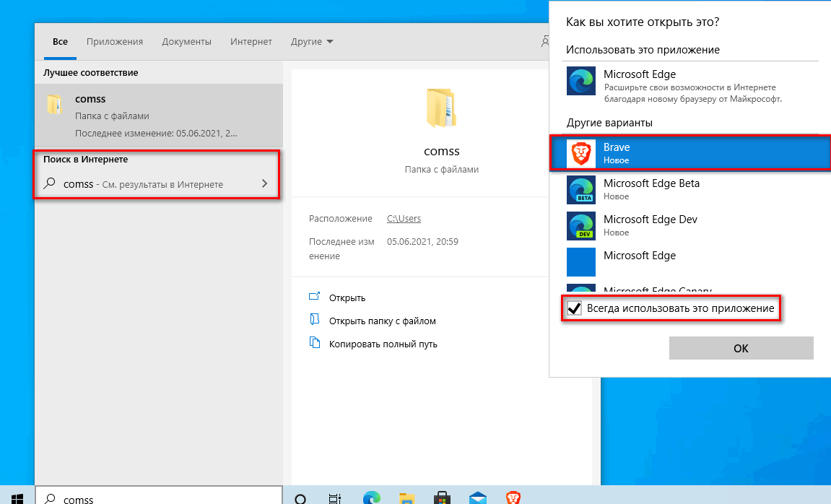Click the taskbar search box containing comss
Image resolution: width=831 pixels, height=504 pixels.
[x=159, y=496]
